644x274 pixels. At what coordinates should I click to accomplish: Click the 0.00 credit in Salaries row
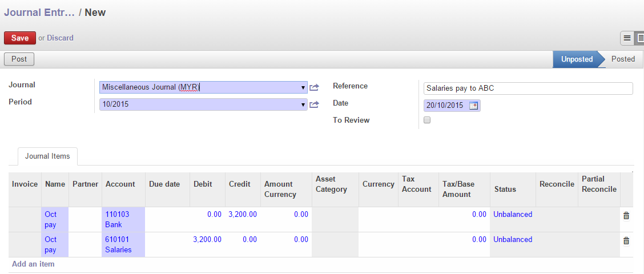click(249, 240)
